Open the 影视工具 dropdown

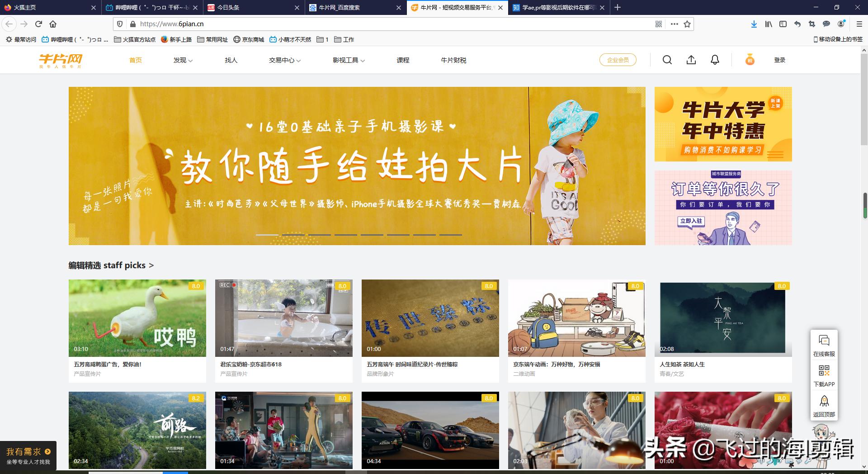pos(347,60)
